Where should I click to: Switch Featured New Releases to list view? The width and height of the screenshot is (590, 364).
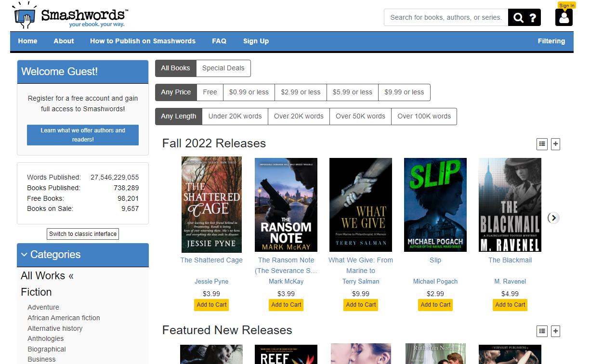542,331
